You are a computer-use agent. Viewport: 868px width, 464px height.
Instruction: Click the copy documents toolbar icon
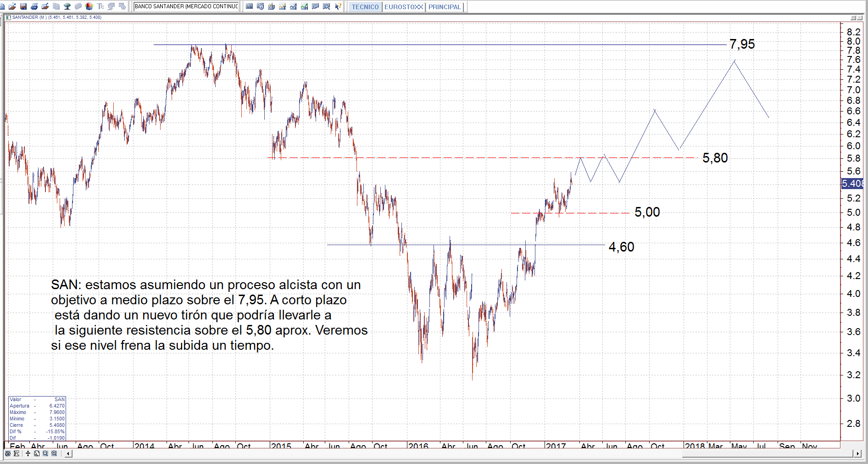pos(56,6)
